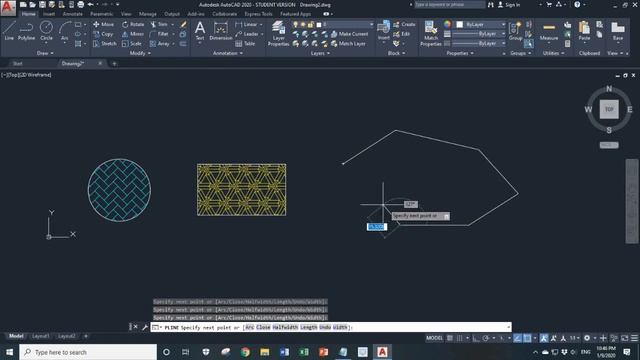Expand the Properties panel
Screen dimensions: 640x360
pyautogui.click(x=460, y=53)
